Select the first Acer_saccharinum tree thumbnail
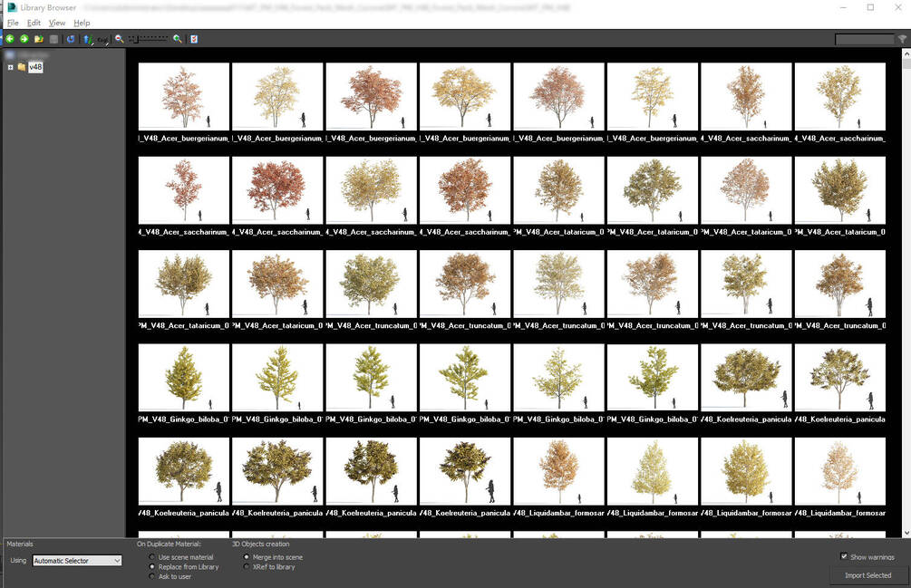911x588 pixels. 747,96
